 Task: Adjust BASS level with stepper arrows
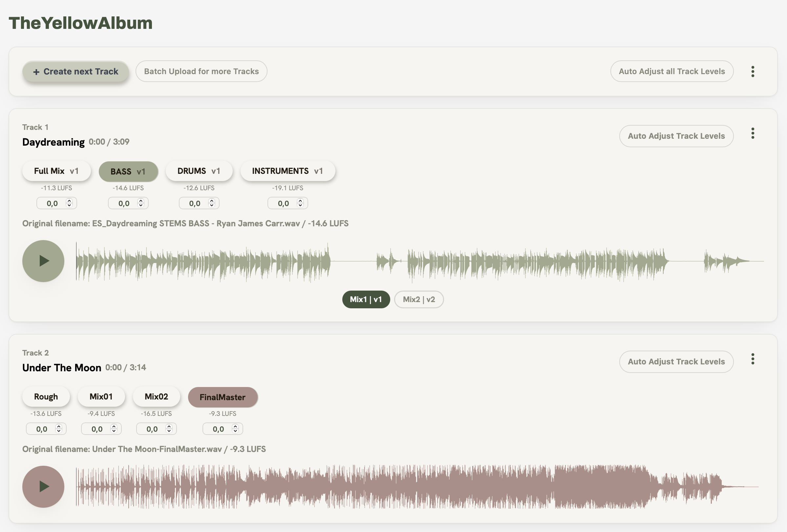141,203
